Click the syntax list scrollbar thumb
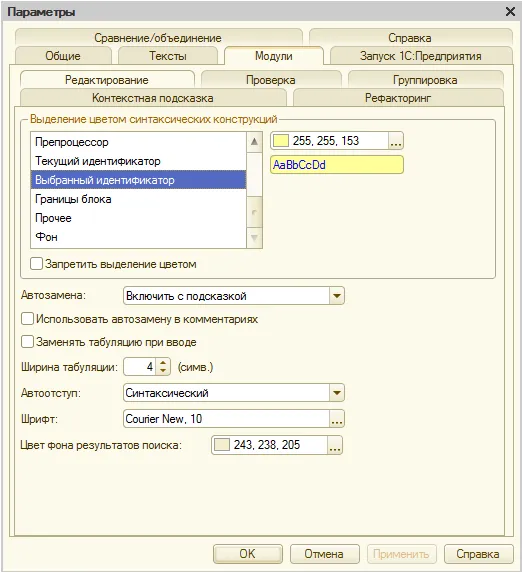Image resolution: width=522 pixels, height=572 pixels. (x=255, y=212)
